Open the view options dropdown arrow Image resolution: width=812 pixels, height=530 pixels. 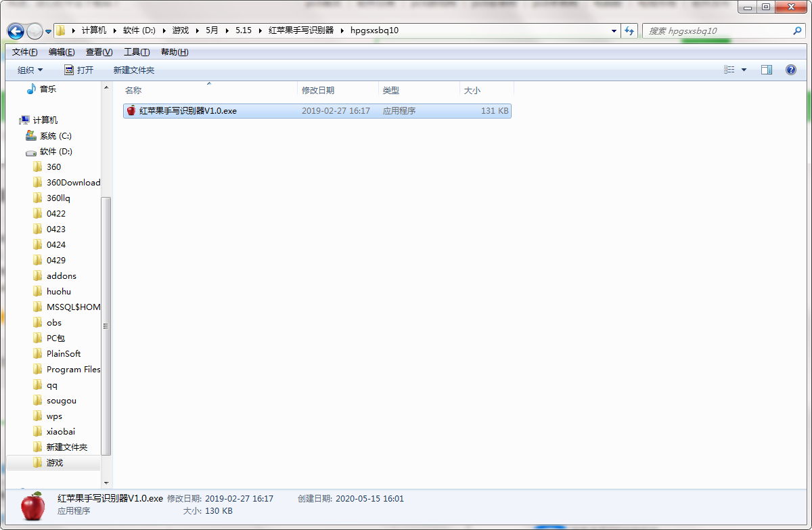coord(744,70)
